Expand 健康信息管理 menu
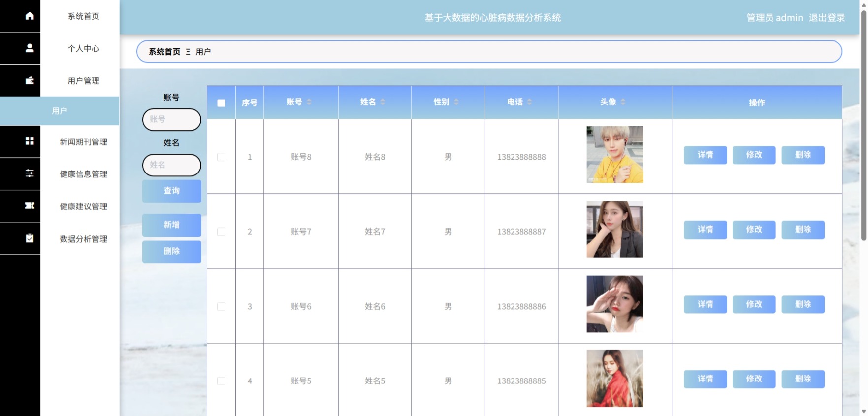The height and width of the screenshot is (416, 868). point(83,174)
